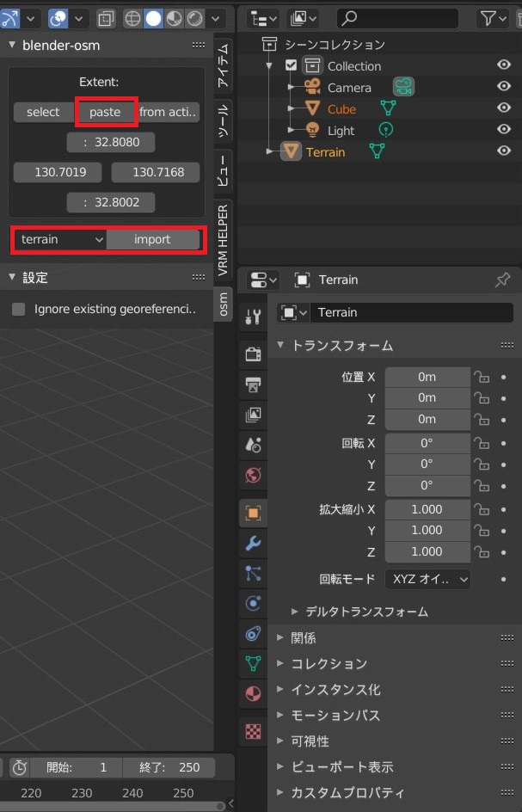Click the paste extent button
522x812 pixels.
(x=105, y=112)
